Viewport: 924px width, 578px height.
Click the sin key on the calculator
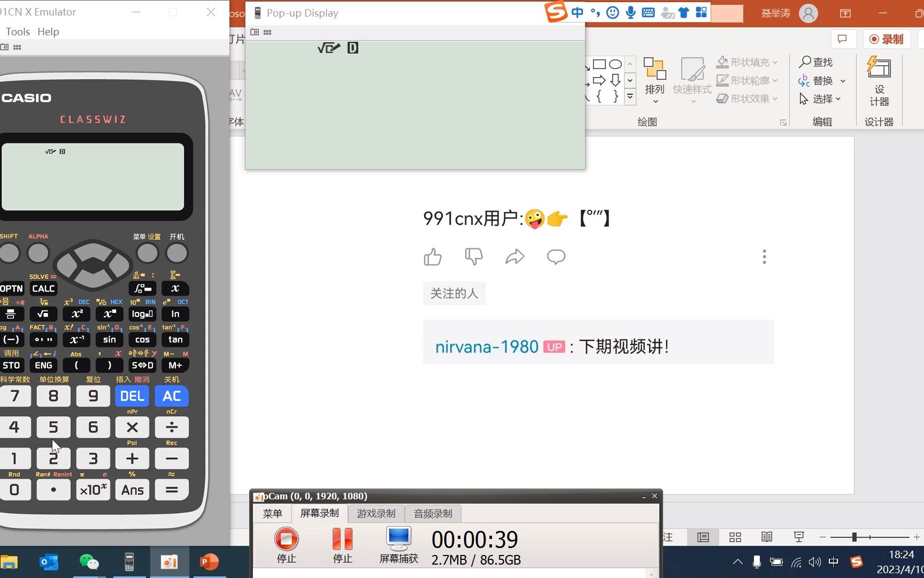pos(109,339)
